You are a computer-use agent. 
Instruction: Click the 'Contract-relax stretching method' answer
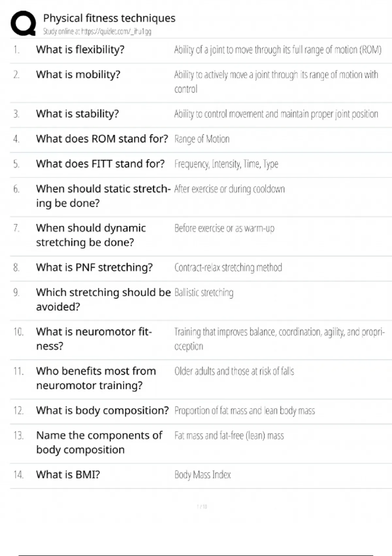228,268
